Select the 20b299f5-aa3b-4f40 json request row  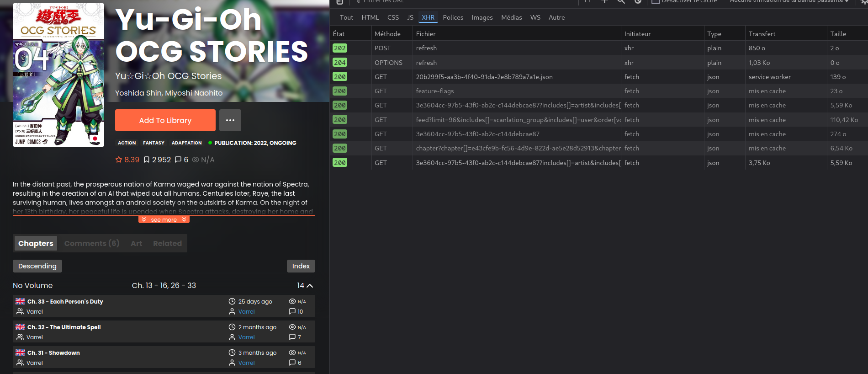point(599,77)
